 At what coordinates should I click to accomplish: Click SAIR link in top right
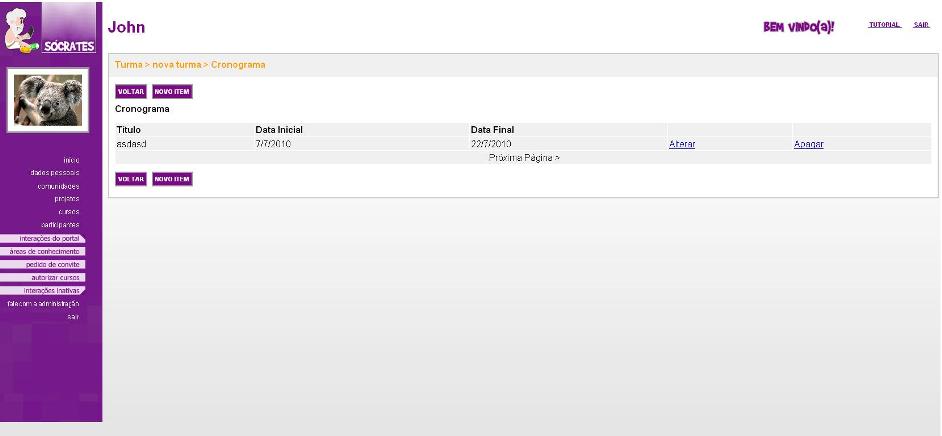pyautogui.click(x=921, y=25)
